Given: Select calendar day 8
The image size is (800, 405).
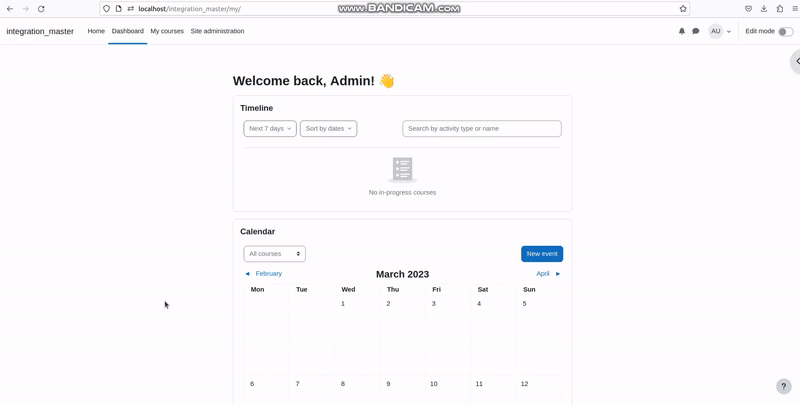Looking at the screenshot, I should (x=343, y=384).
